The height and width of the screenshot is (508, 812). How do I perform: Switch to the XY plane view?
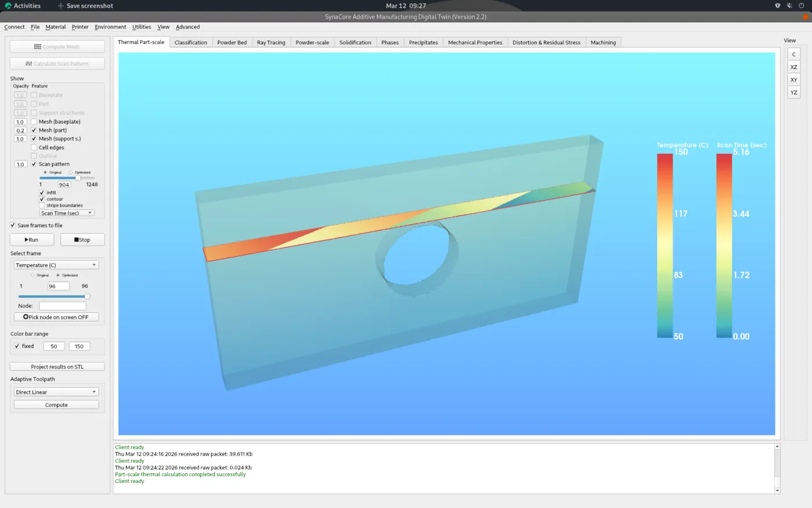point(793,80)
